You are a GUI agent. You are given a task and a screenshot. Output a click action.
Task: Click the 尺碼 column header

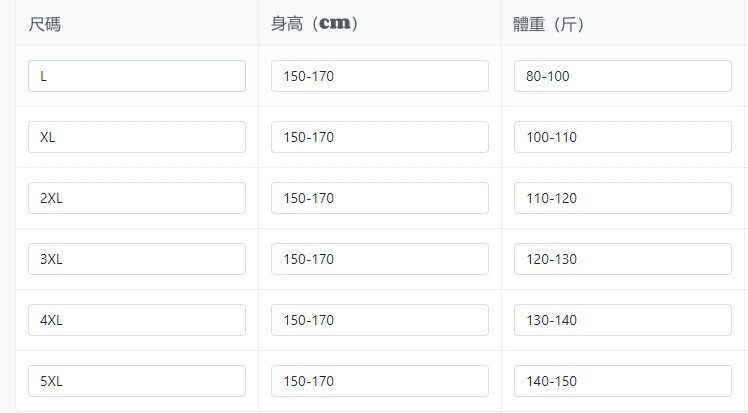(x=45, y=24)
